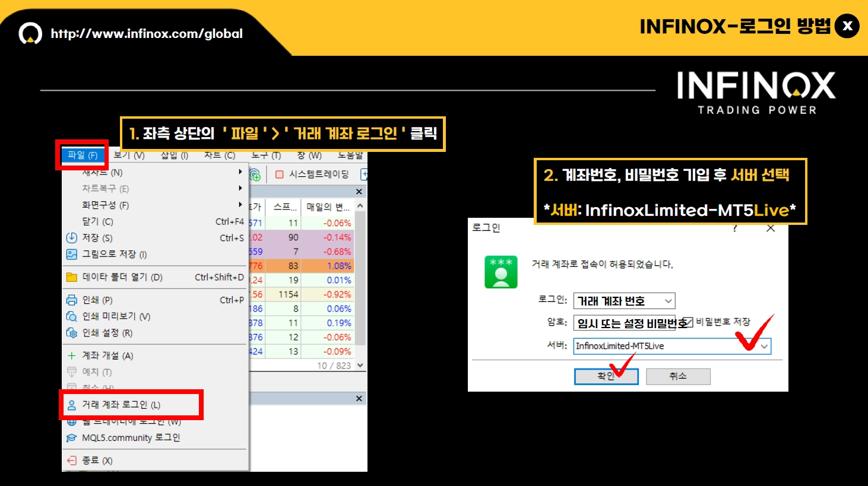868x486 pixels.
Task: Open the 보기 (V) menu
Action: click(x=129, y=155)
